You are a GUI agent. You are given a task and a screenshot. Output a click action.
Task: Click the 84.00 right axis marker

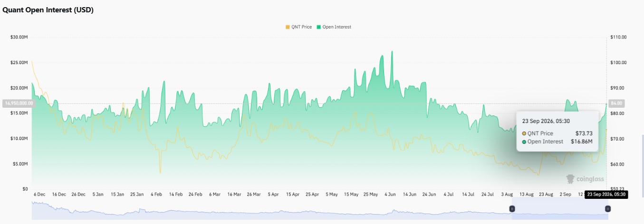(x=616, y=103)
